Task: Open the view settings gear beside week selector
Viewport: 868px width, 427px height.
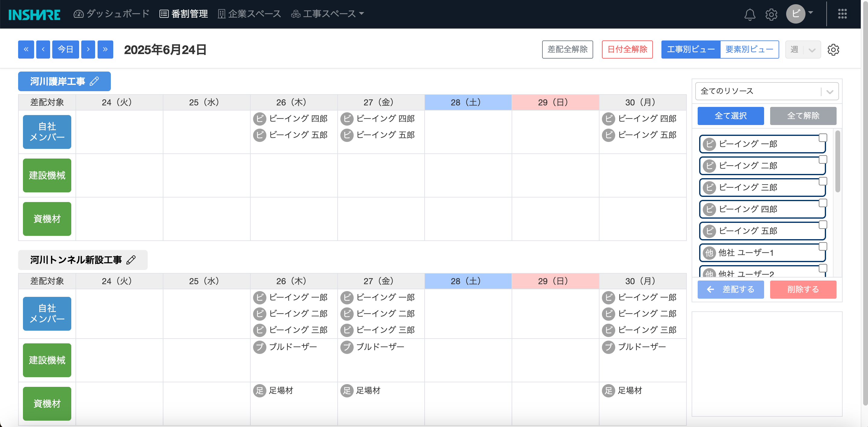Action: click(833, 50)
